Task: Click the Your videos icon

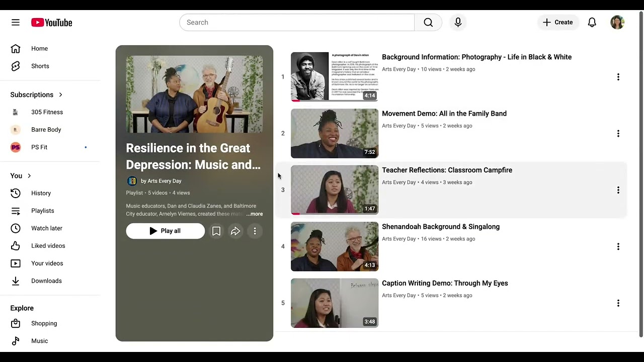Action: pyautogui.click(x=16, y=263)
